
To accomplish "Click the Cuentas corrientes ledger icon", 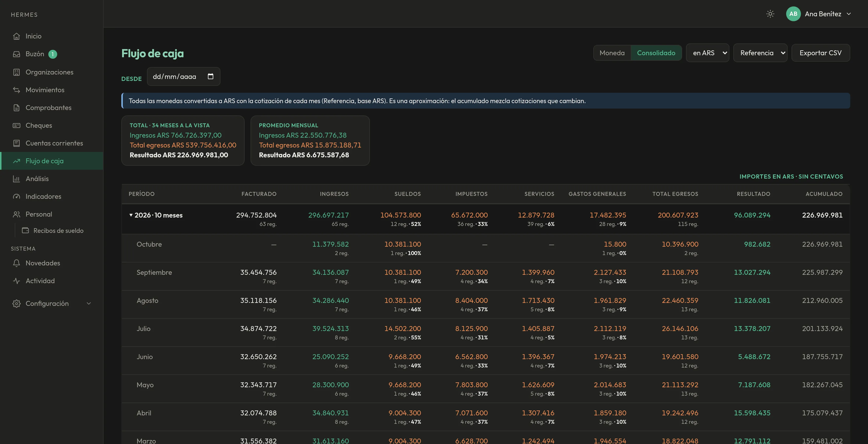I will [x=17, y=143].
